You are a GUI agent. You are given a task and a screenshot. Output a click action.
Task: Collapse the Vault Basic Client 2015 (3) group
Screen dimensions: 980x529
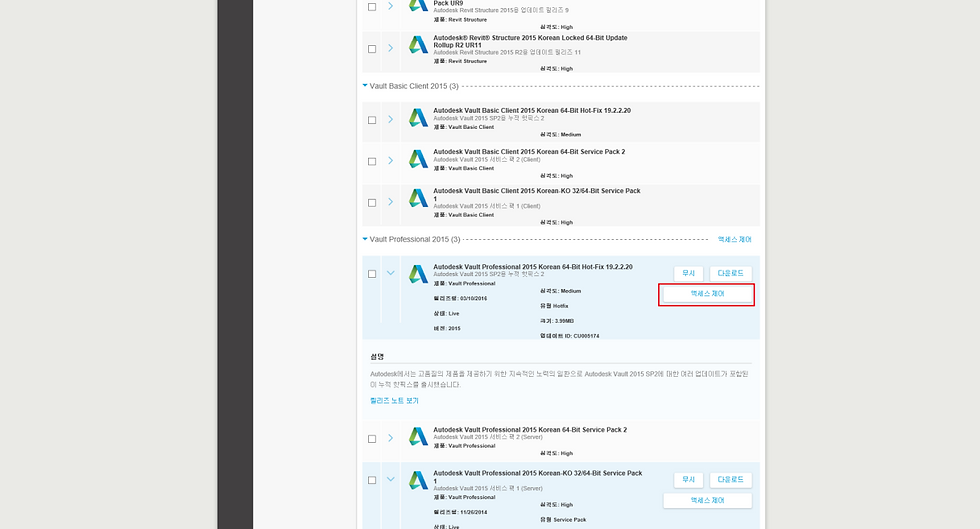pos(365,86)
